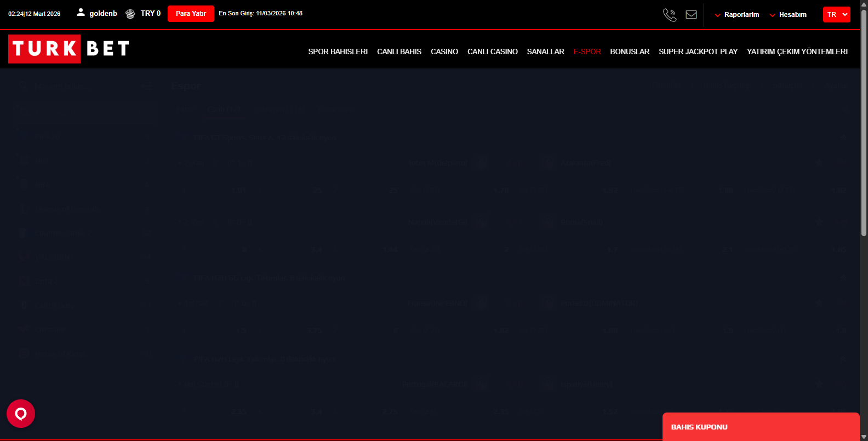Select Casino in the navigation bar

click(x=444, y=51)
